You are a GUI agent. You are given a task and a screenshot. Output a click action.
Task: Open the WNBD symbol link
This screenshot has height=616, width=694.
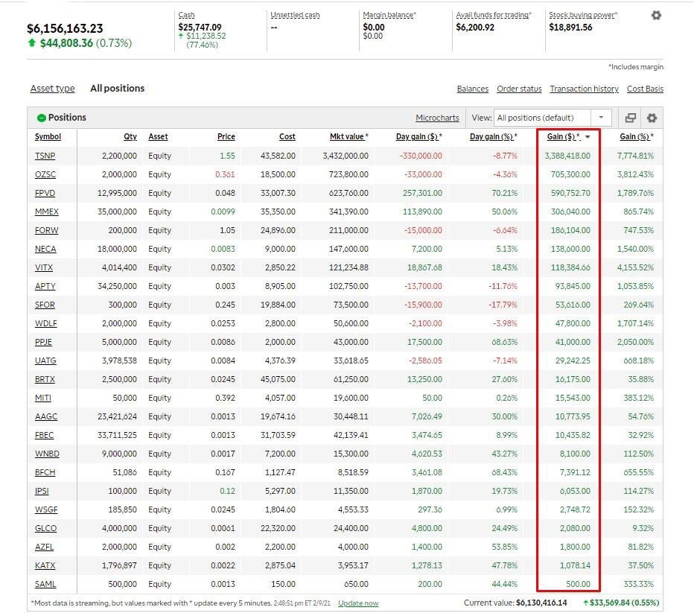(x=47, y=454)
